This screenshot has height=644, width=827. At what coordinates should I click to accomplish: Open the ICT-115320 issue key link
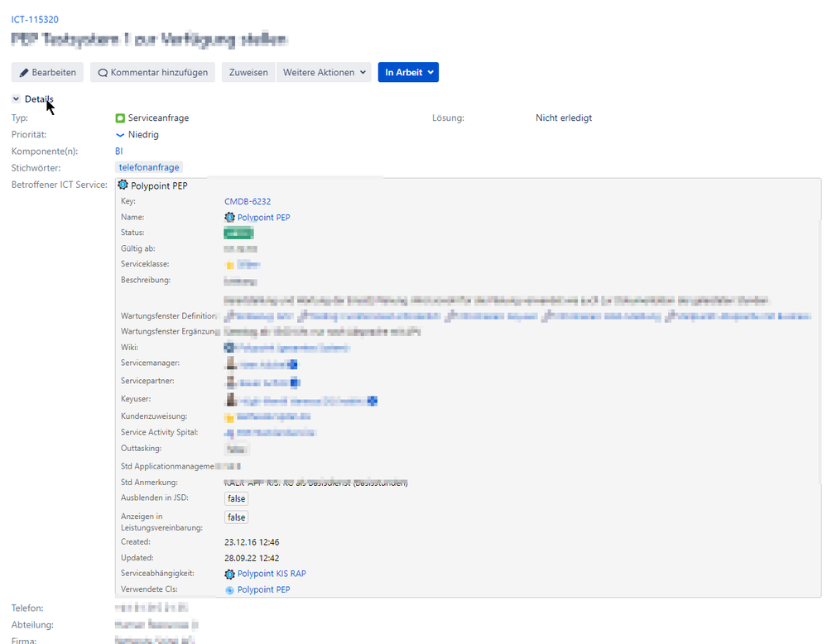click(x=35, y=20)
